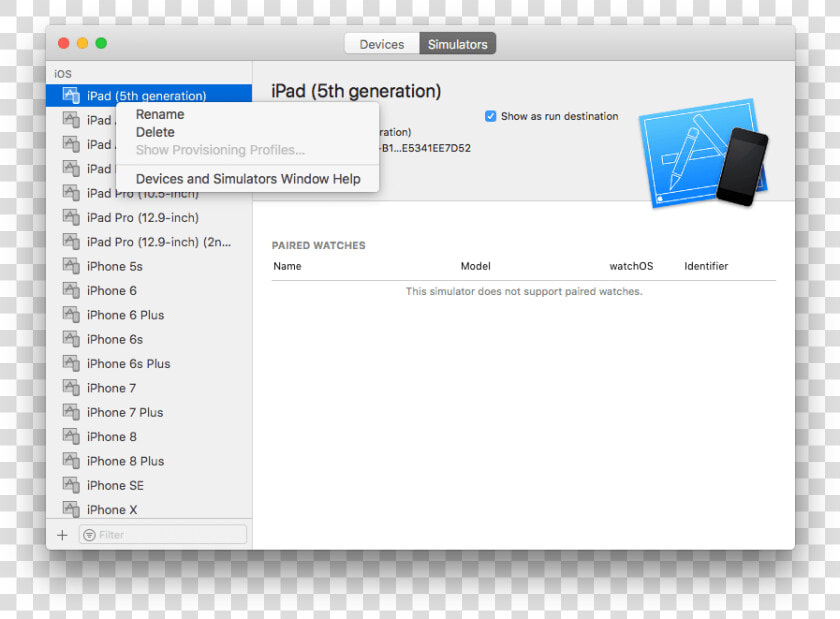Click the green zoom window button

click(101, 43)
